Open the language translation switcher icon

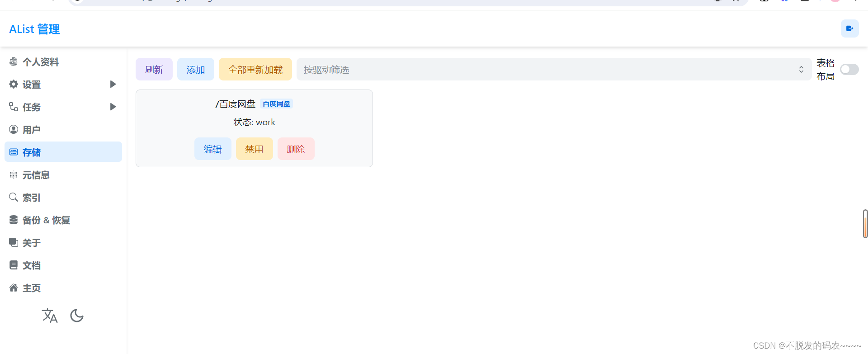pos(50,316)
